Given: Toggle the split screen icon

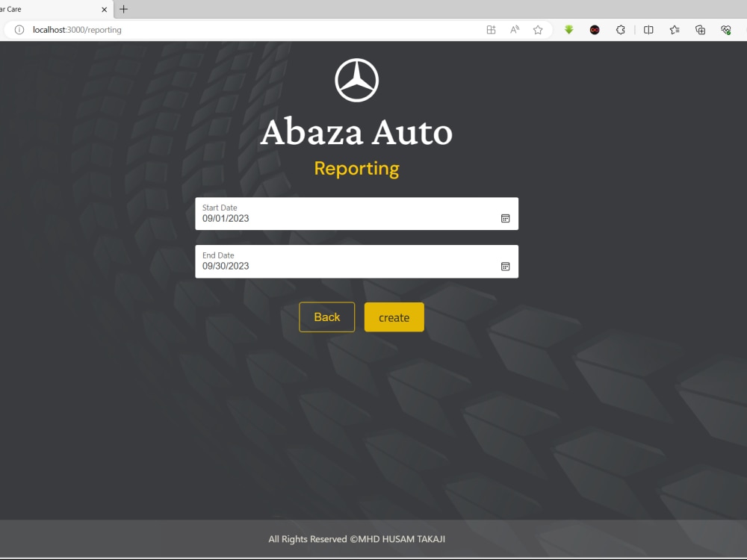Looking at the screenshot, I should 648,30.
